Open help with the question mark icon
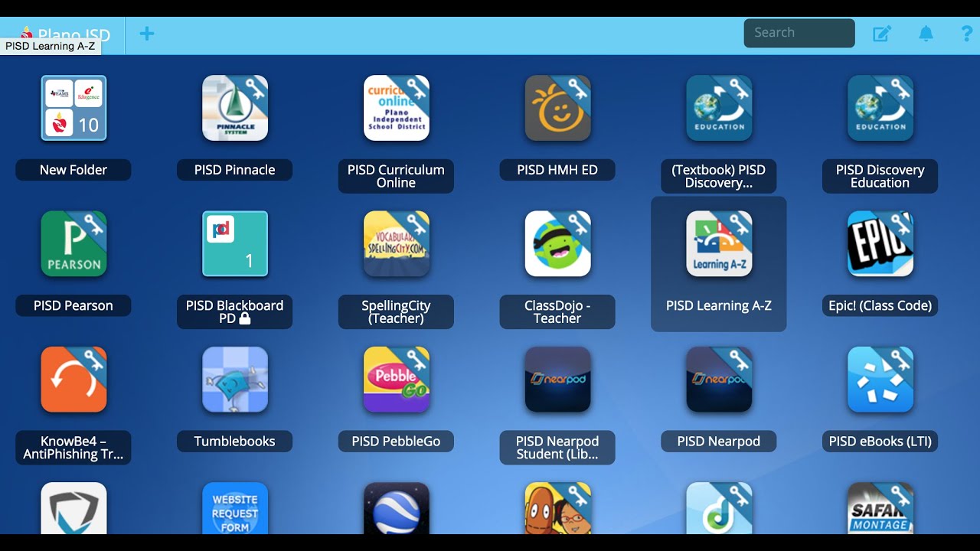 pyautogui.click(x=967, y=34)
